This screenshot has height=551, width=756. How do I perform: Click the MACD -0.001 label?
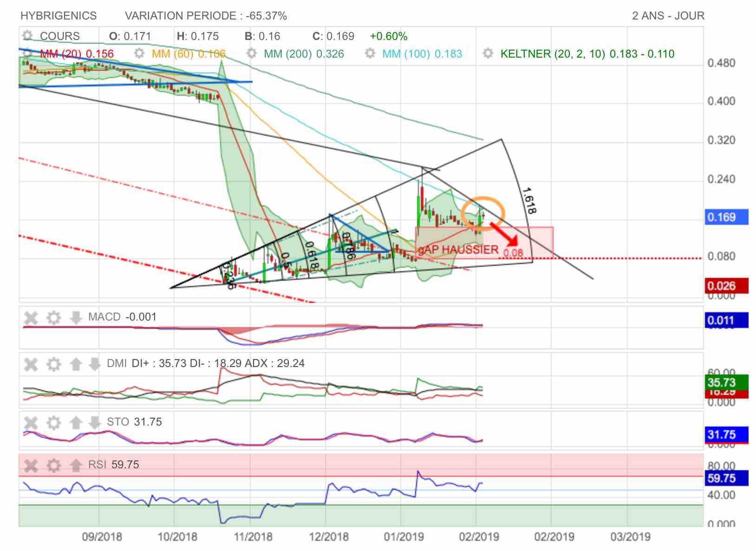tap(123, 317)
